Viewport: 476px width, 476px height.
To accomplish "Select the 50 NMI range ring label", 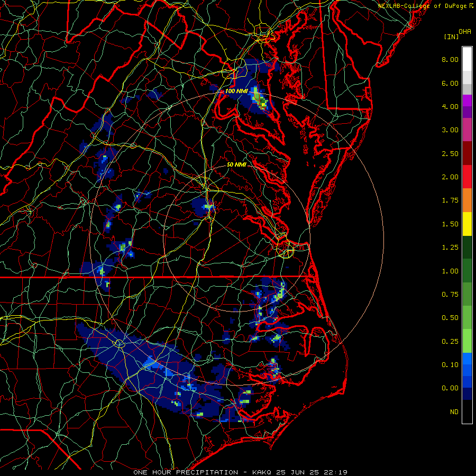I will [236, 164].
